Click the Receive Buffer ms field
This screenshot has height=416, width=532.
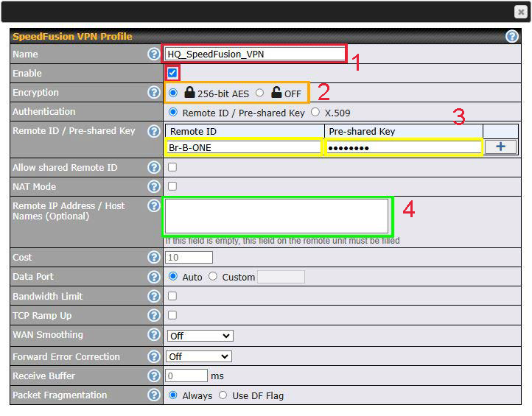(x=186, y=376)
